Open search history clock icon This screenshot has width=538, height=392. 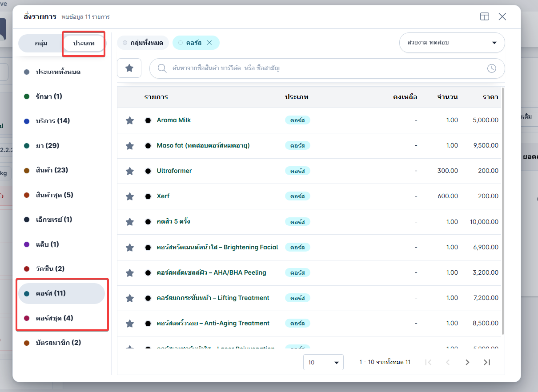point(491,68)
